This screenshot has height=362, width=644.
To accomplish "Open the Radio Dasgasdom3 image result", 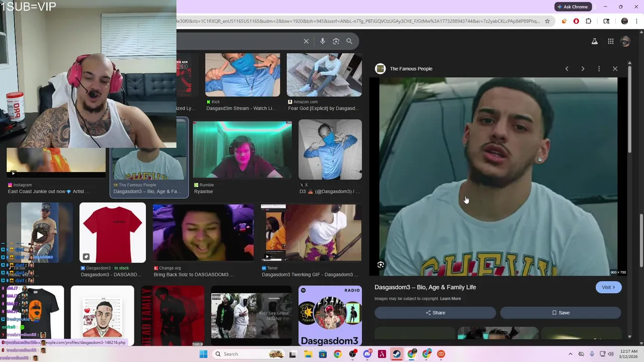I will pos(330,316).
